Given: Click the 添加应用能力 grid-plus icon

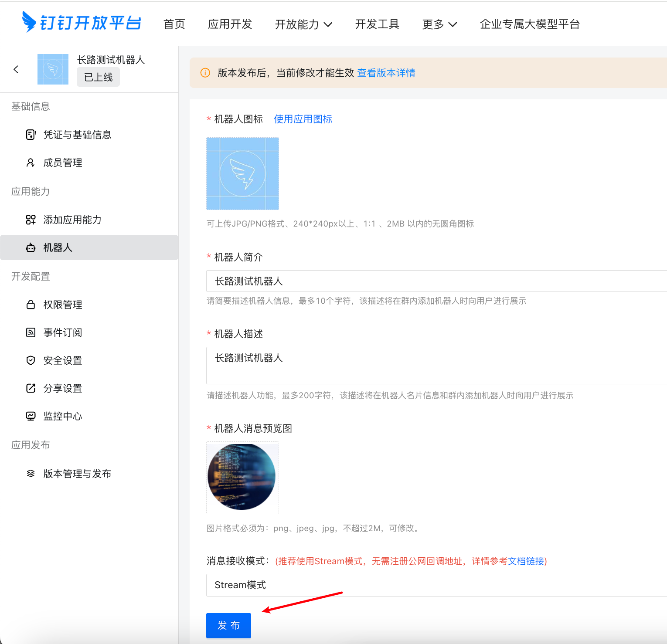Looking at the screenshot, I should 31,220.
